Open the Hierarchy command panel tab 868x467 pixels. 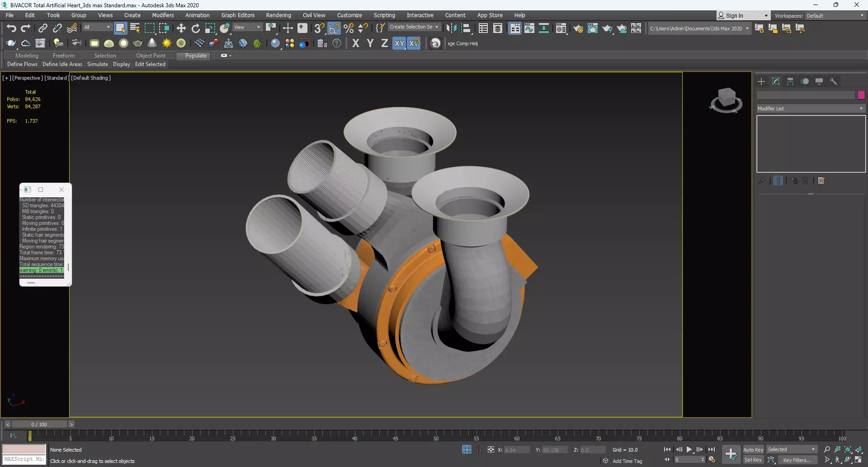790,81
